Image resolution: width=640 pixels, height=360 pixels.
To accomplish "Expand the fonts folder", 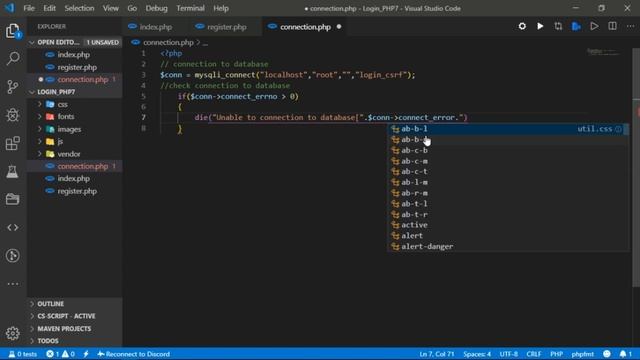I will [x=40, y=117].
